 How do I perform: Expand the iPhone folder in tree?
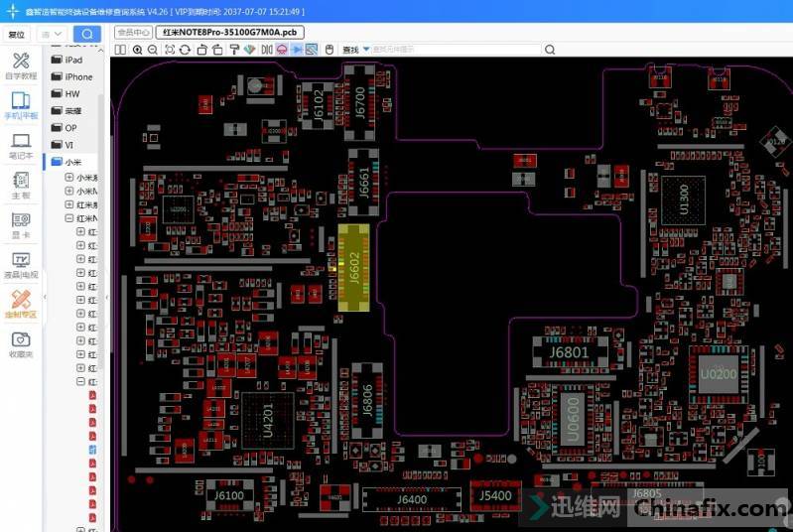pos(78,76)
